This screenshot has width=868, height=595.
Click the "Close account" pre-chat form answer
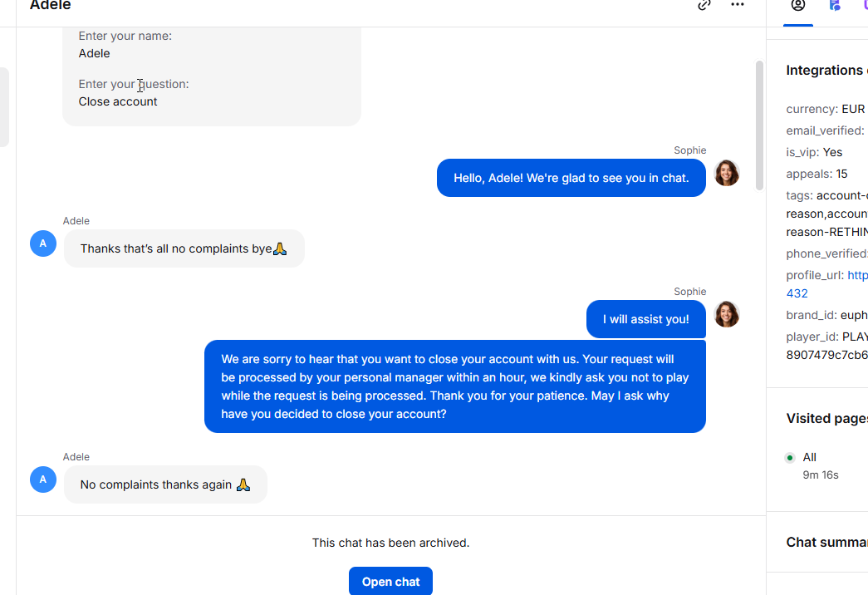coord(118,101)
